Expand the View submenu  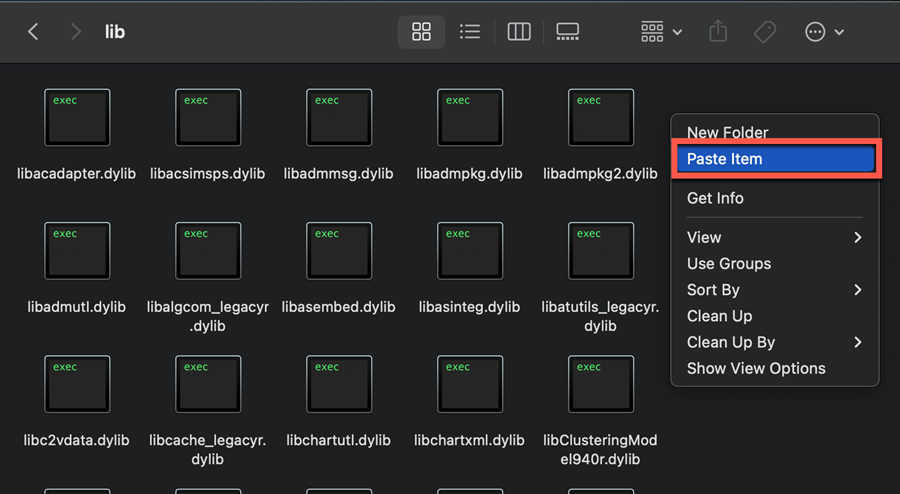775,237
